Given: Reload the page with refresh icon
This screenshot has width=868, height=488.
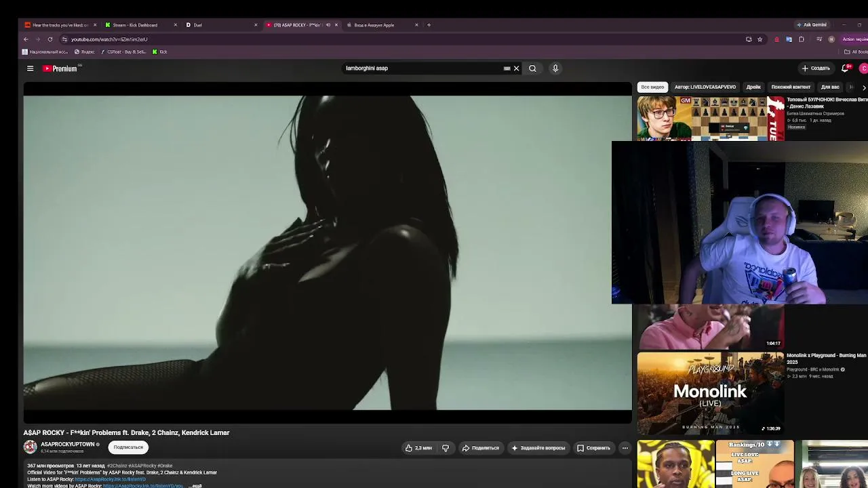Looking at the screenshot, I should click(50, 39).
